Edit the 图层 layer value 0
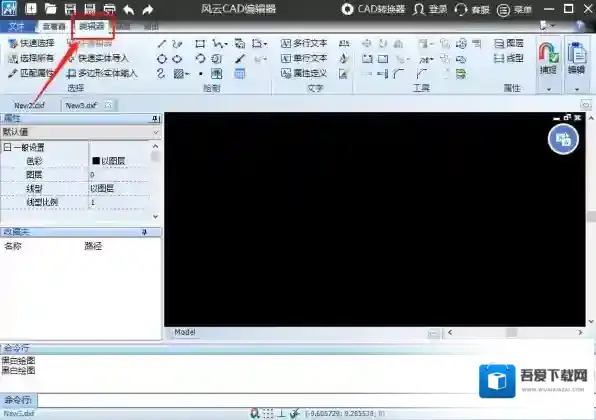Screen dimensions: 596x420 119,175
